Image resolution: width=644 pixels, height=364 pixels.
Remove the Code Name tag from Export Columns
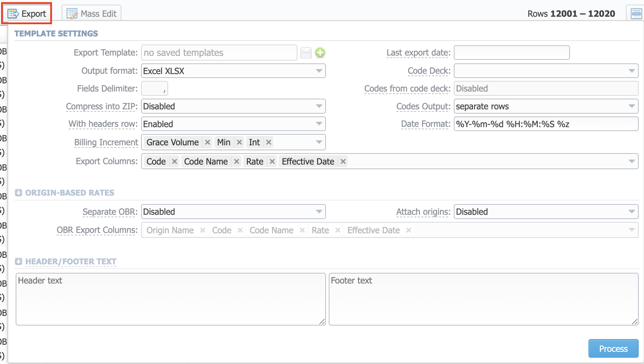[236, 161]
